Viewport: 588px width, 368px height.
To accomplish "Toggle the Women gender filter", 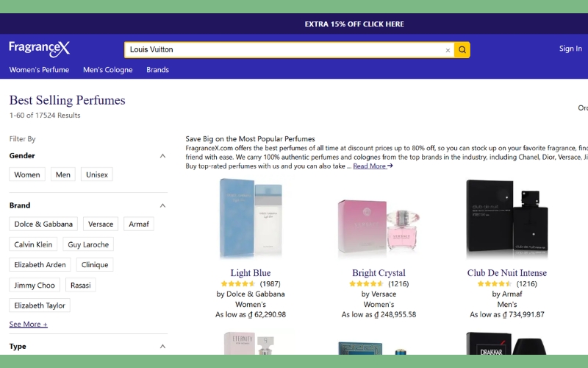I will coord(27,174).
